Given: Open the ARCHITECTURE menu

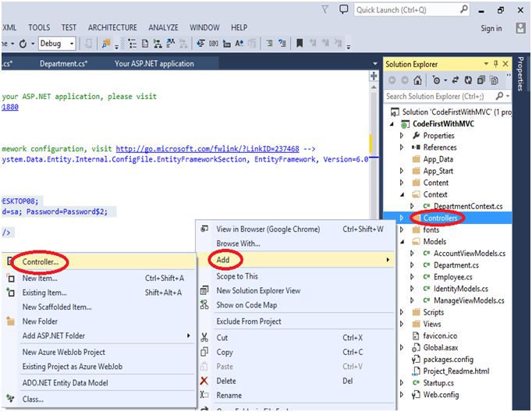Looking at the screenshot, I should coord(113,27).
